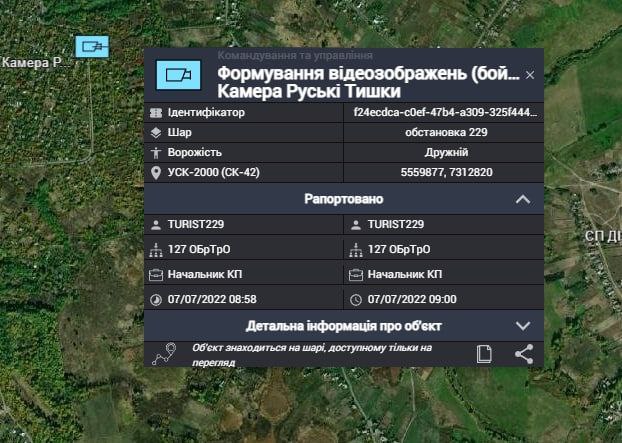Screen dimensions: 622x443
Task: Click the Шар layers icon
Action: (x=156, y=133)
